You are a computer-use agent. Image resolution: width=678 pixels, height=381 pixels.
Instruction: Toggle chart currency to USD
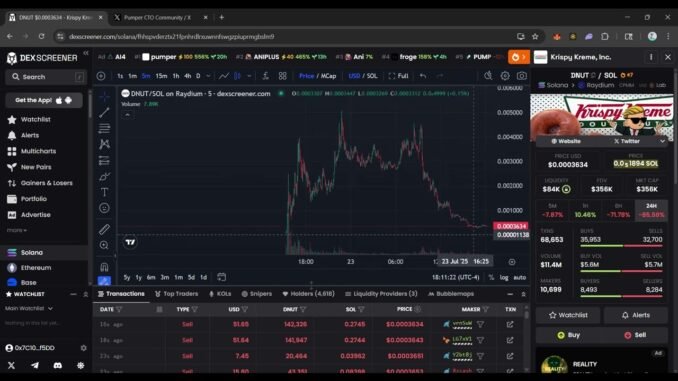point(354,76)
